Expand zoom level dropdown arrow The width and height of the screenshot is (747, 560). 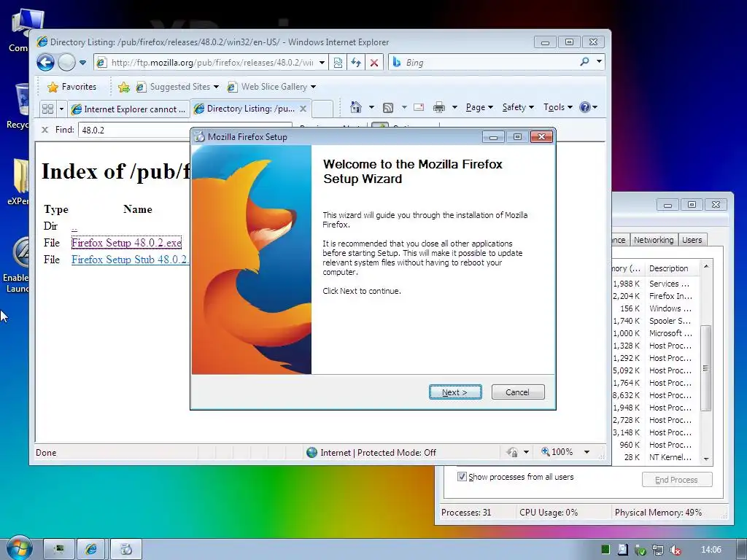(587, 452)
